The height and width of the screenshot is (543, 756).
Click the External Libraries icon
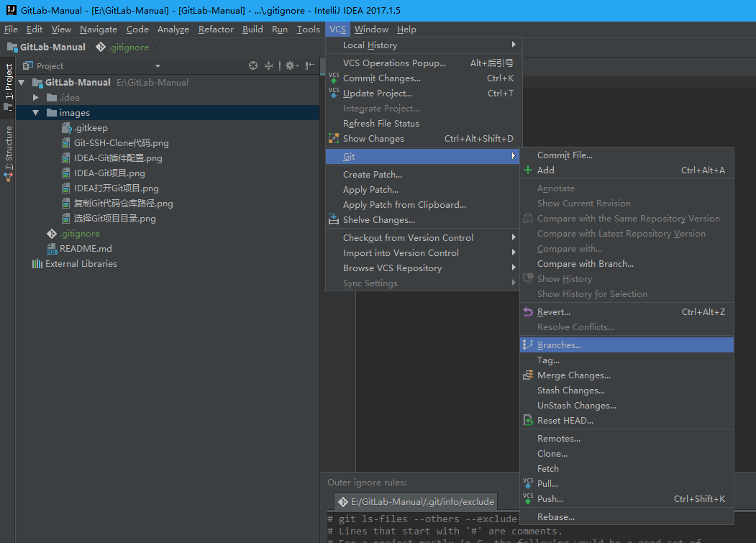click(x=37, y=264)
